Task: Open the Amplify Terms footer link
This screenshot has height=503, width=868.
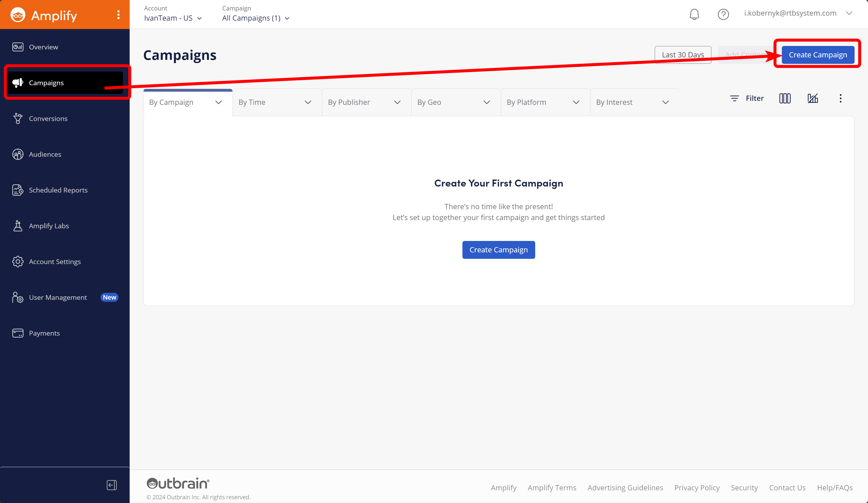Action: (x=552, y=488)
